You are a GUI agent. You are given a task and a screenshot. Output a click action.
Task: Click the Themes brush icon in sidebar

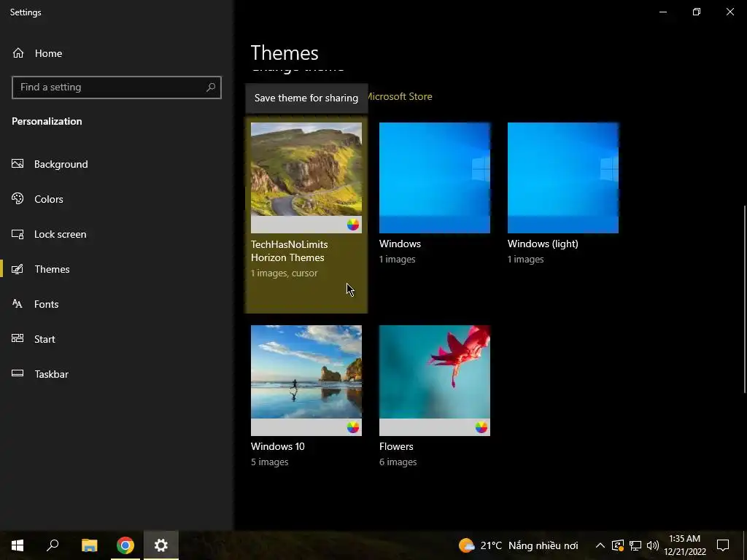click(18, 269)
